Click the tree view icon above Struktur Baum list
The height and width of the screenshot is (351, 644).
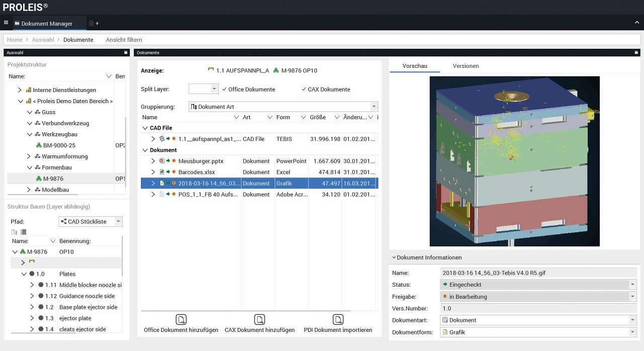14,232
